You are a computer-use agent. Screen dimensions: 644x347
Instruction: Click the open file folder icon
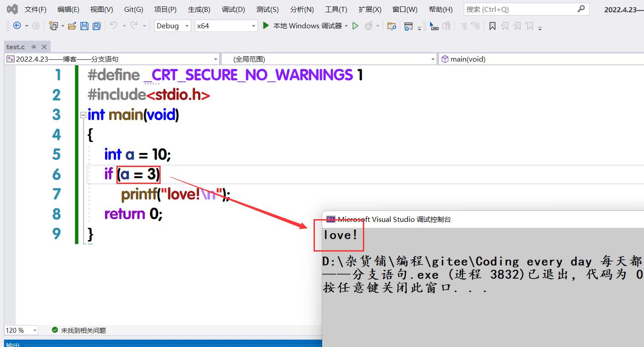(72, 26)
